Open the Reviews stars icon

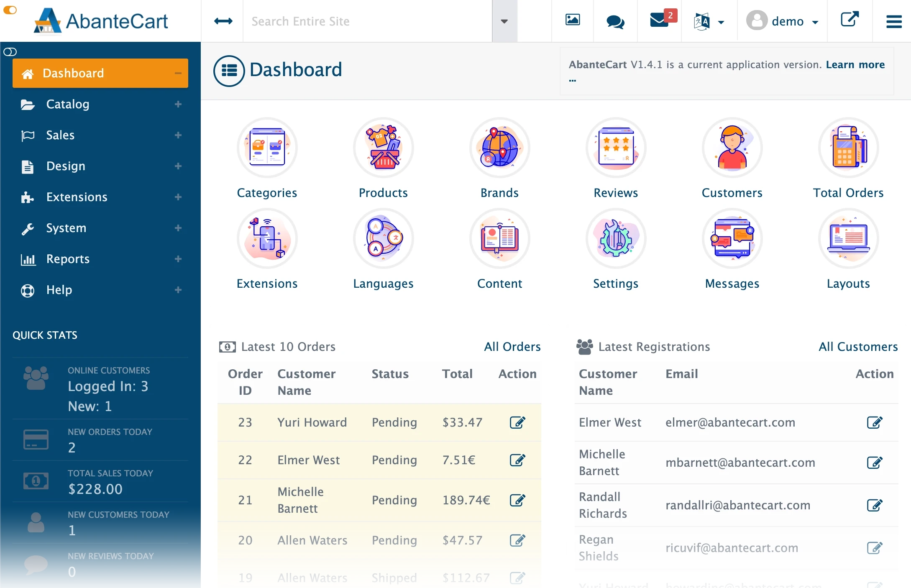pos(616,148)
